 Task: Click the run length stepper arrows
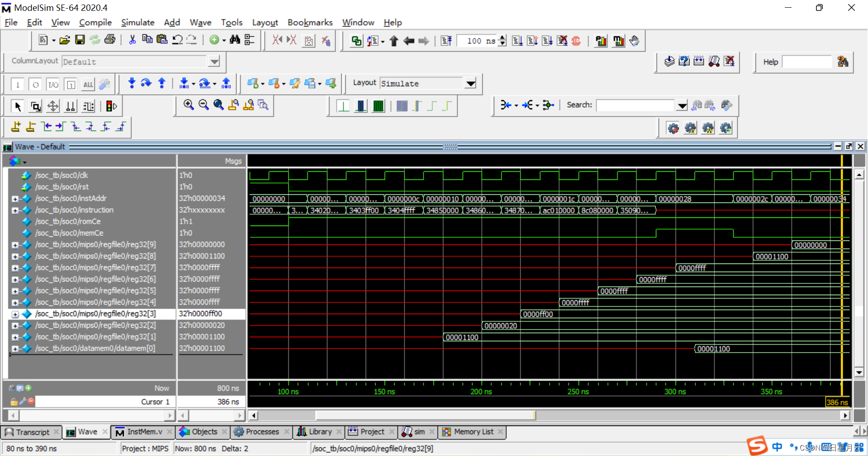coord(502,41)
